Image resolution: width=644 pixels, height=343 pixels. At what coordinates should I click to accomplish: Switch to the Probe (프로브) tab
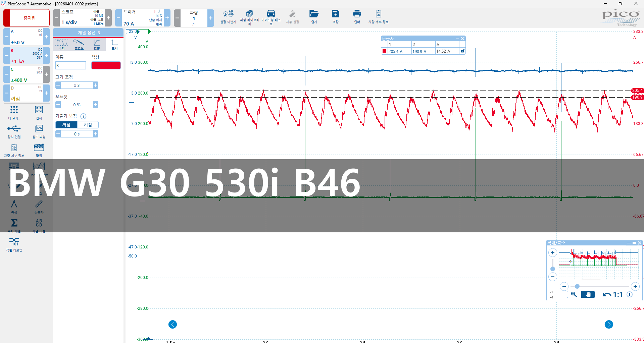click(79, 44)
